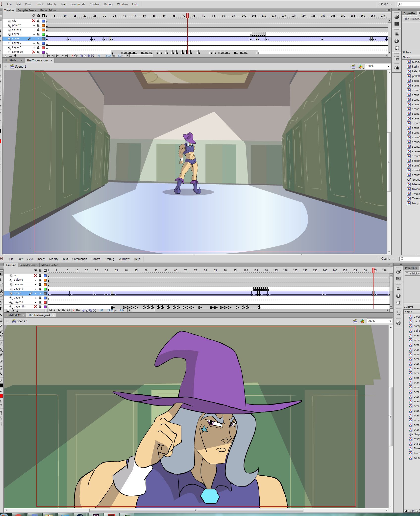Unlock the camera layer in top timeline

point(38,30)
